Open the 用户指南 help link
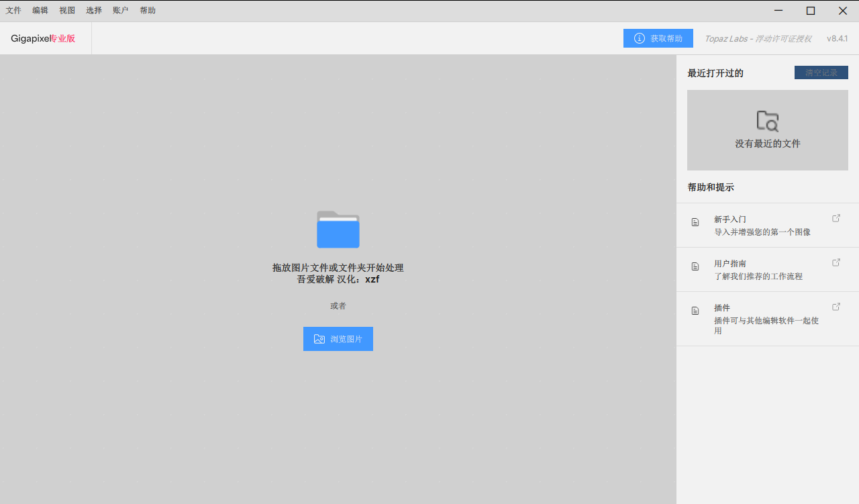The height and width of the screenshot is (504, 859). click(x=768, y=270)
